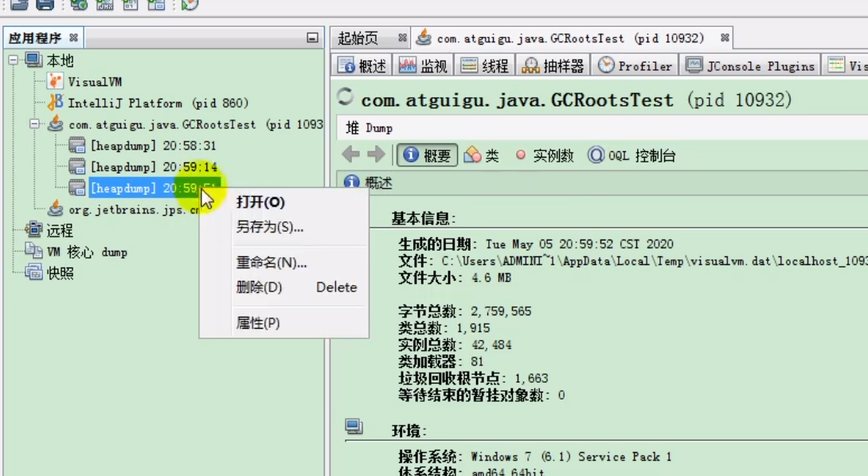868x476 pixels.
Task: Click the 快照 snapshots icon
Action: point(33,272)
